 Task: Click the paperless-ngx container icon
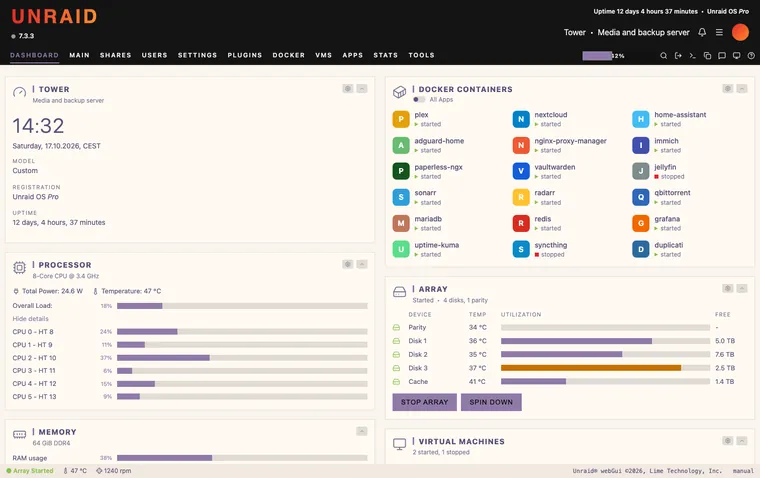[401, 171]
